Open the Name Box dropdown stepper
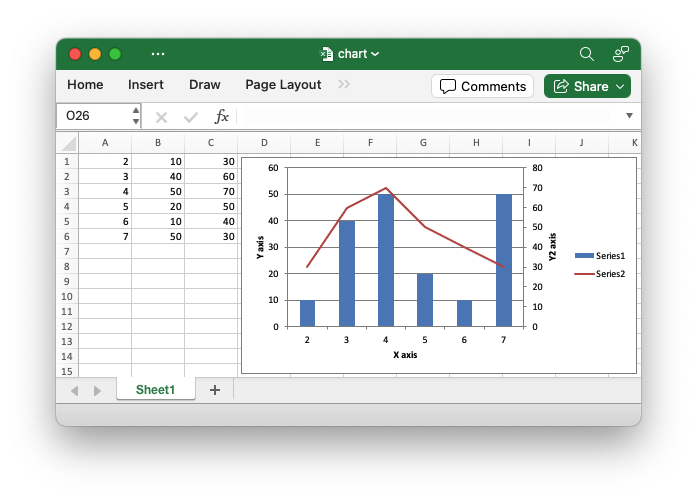The height and width of the screenshot is (500, 697). (136, 116)
